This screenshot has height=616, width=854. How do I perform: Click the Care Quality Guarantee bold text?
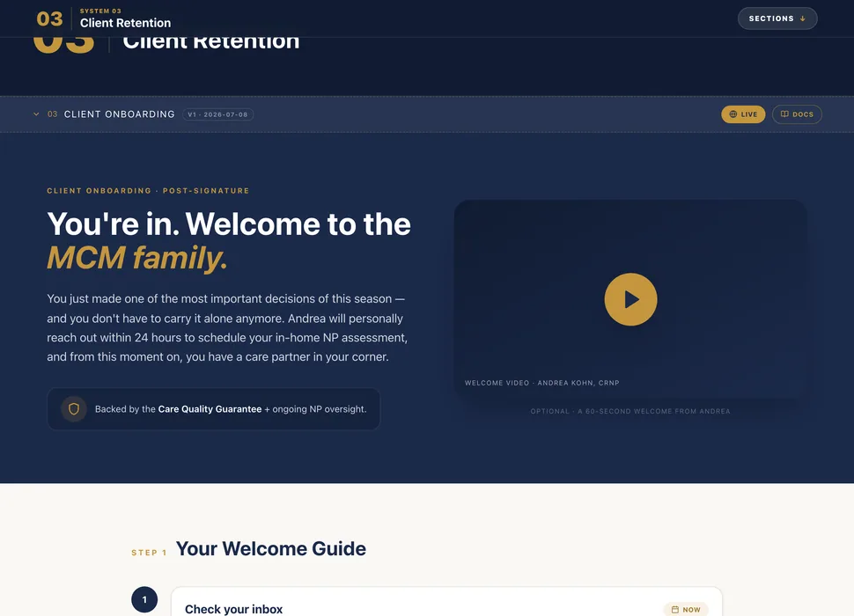[210, 409]
